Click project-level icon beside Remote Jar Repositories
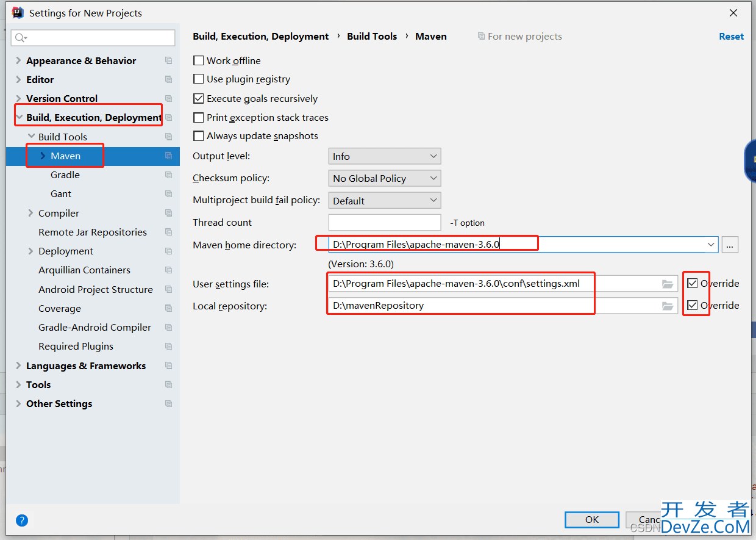 tap(169, 232)
